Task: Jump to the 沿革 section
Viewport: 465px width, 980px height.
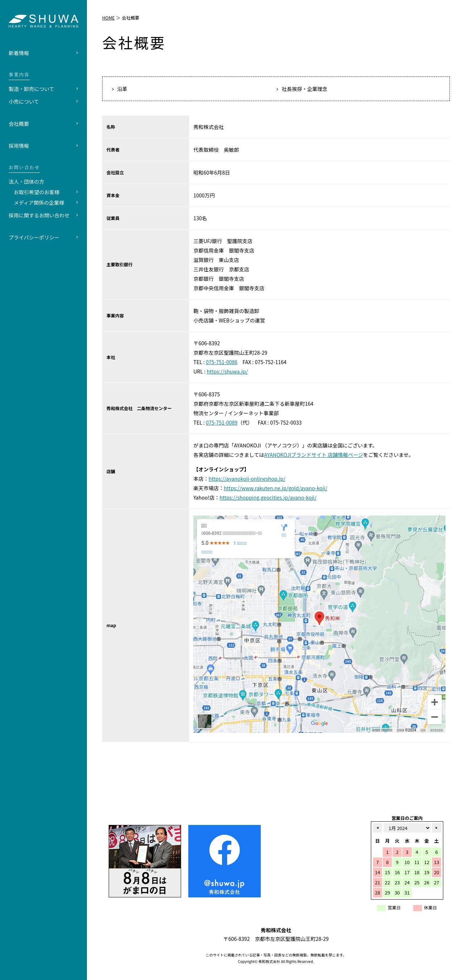Action: (x=122, y=89)
